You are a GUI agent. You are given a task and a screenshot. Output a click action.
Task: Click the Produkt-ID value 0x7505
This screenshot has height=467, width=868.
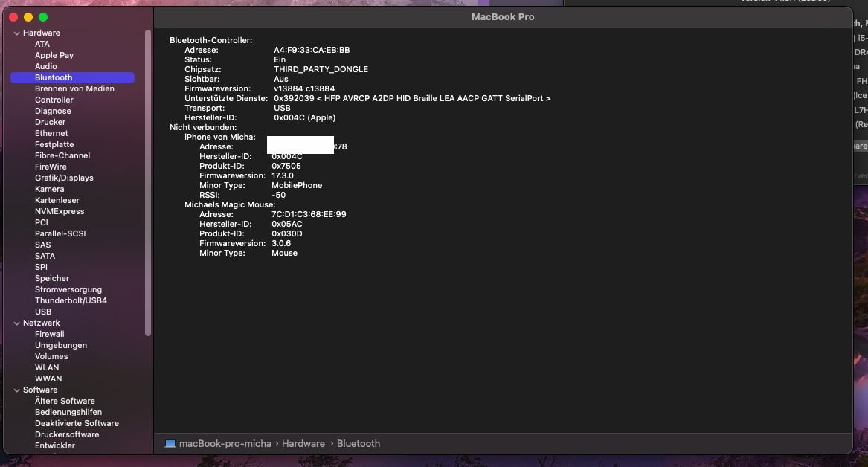coord(286,166)
